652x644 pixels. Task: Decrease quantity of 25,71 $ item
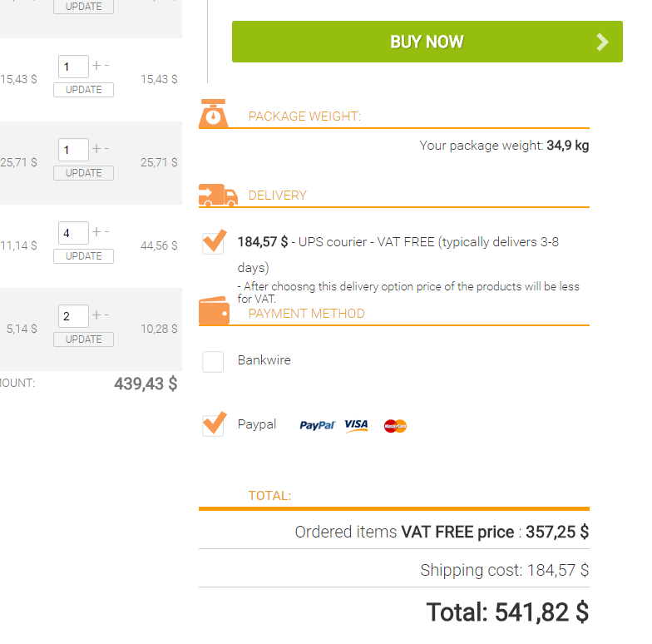point(106,149)
